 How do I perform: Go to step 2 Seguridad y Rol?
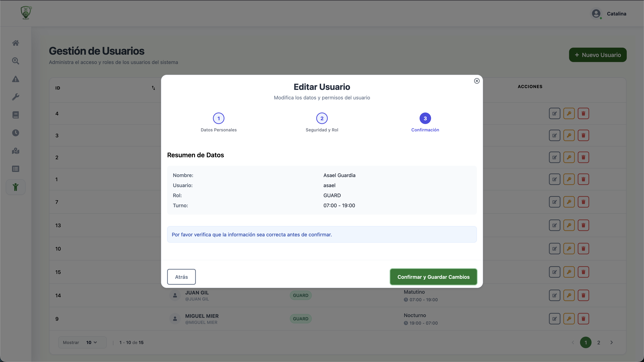[322, 118]
